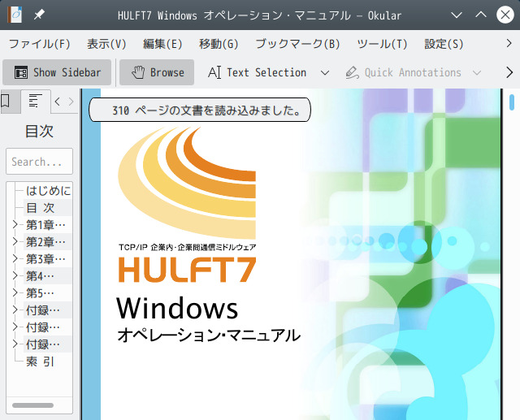Show hidden menu bar items via chevron
Image resolution: width=520 pixels, height=420 pixels.
[509, 43]
